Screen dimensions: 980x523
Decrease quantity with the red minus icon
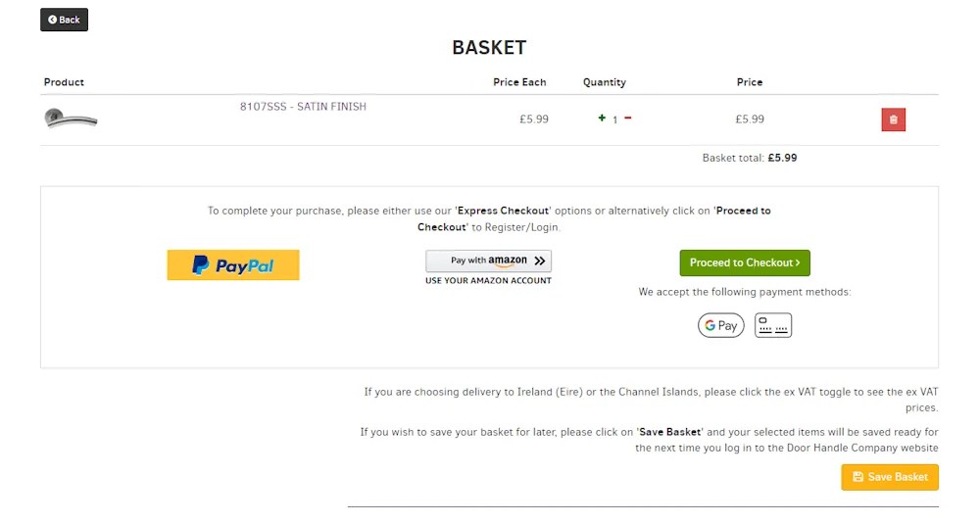tap(627, 118)
